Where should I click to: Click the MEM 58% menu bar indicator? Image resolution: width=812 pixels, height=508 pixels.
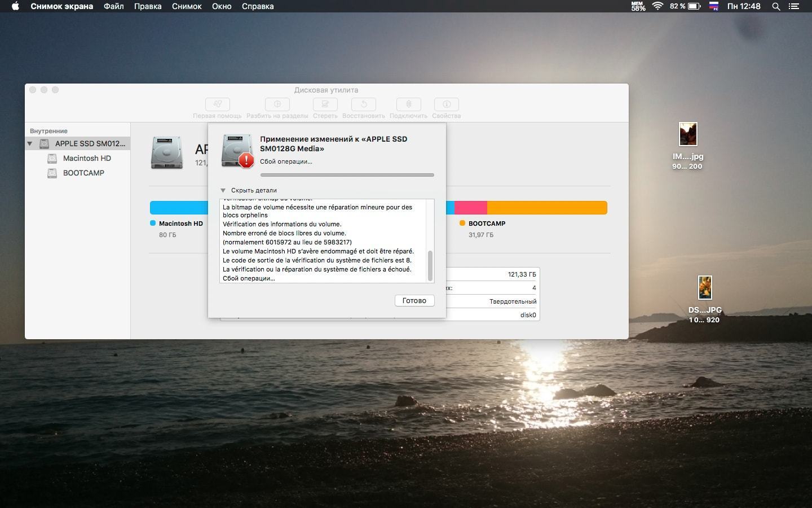tap(638, 6)
